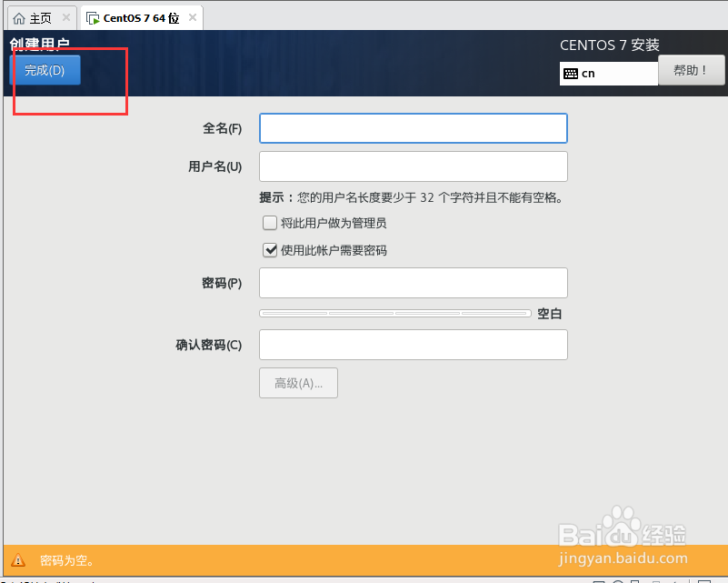
Task: Click the 高级(A)... button
Action: [x=298, y=383]
